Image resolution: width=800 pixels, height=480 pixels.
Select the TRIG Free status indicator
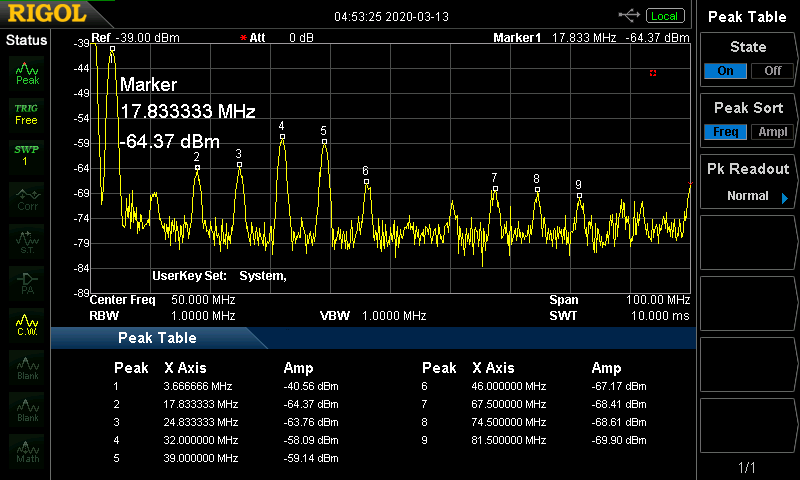point(26,115)
